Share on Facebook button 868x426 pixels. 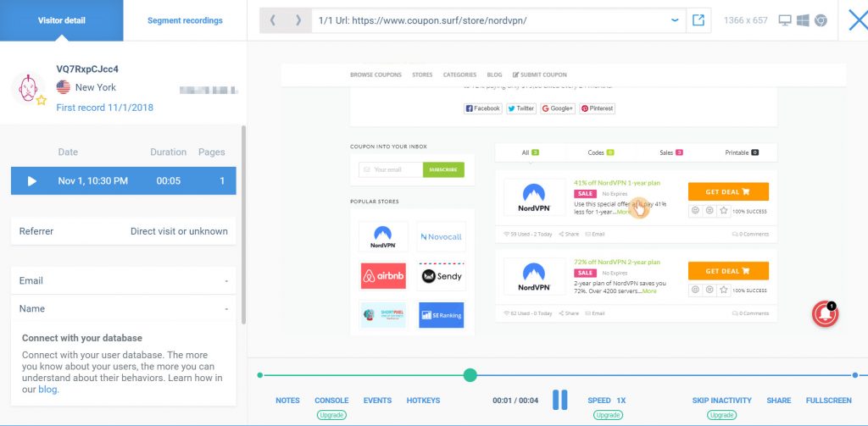click(x=482, y=108)
